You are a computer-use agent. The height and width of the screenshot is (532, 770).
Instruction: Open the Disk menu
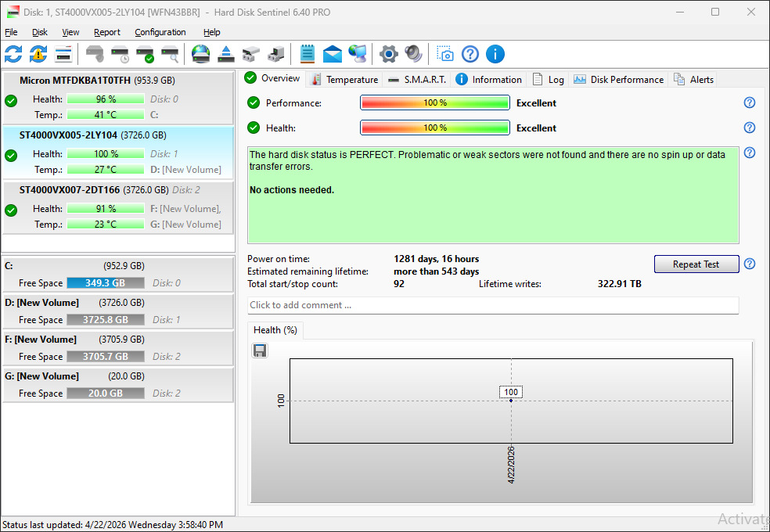point(40,32)
